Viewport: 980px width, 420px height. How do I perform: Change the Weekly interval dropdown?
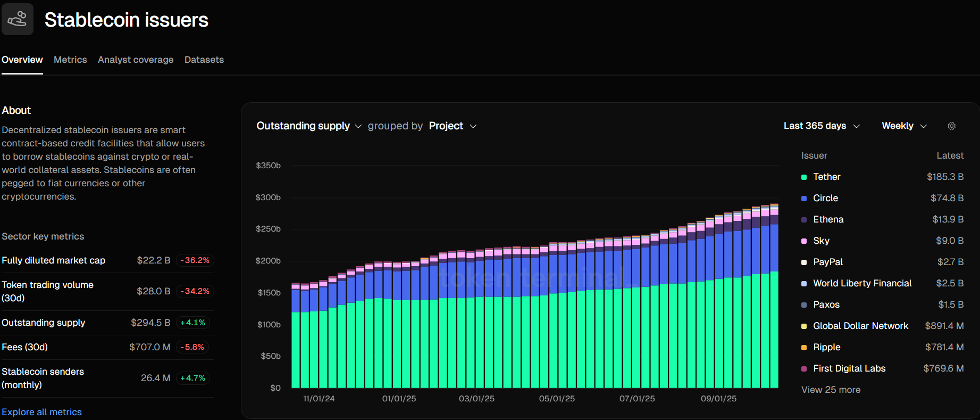coord(904,126)
